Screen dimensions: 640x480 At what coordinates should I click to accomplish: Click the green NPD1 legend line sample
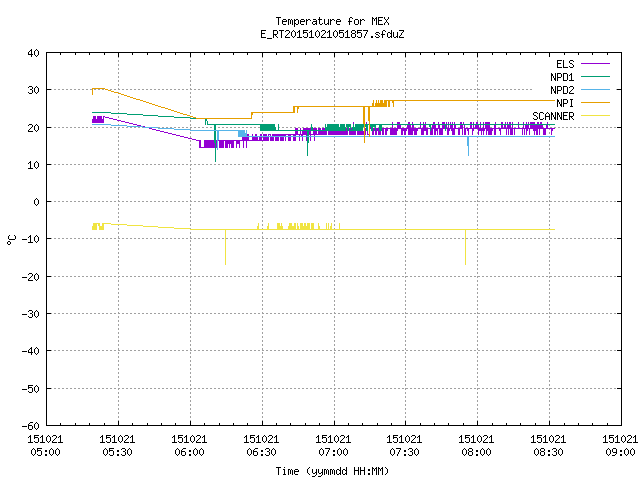(595, 76)
